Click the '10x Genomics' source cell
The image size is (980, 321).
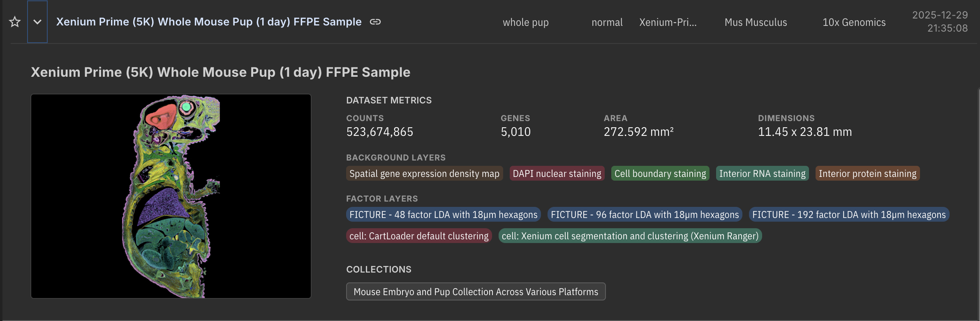coord(854,22)
